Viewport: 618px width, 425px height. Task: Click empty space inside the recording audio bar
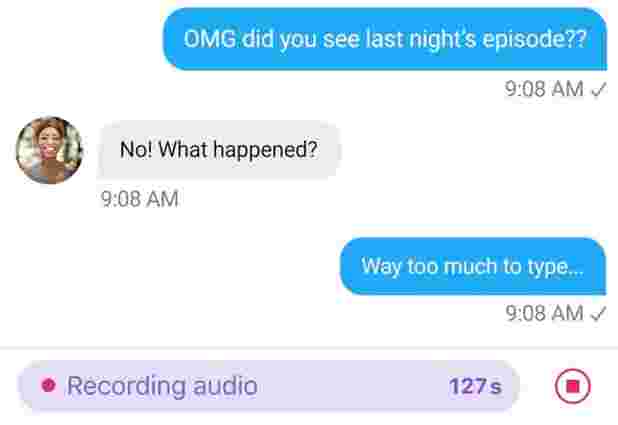tap(351, 386)
